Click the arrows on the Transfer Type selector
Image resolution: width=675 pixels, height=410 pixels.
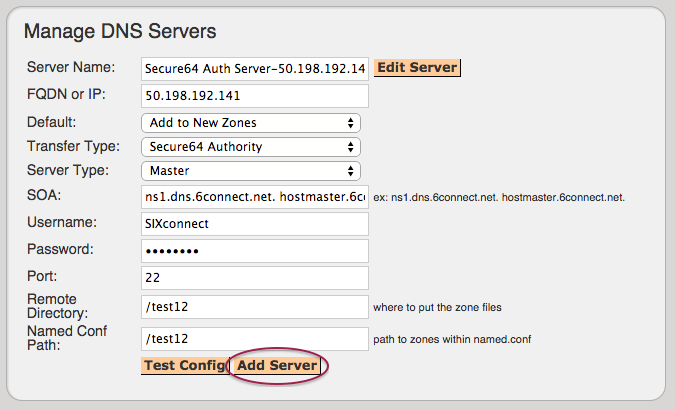[x=350, y=147]
